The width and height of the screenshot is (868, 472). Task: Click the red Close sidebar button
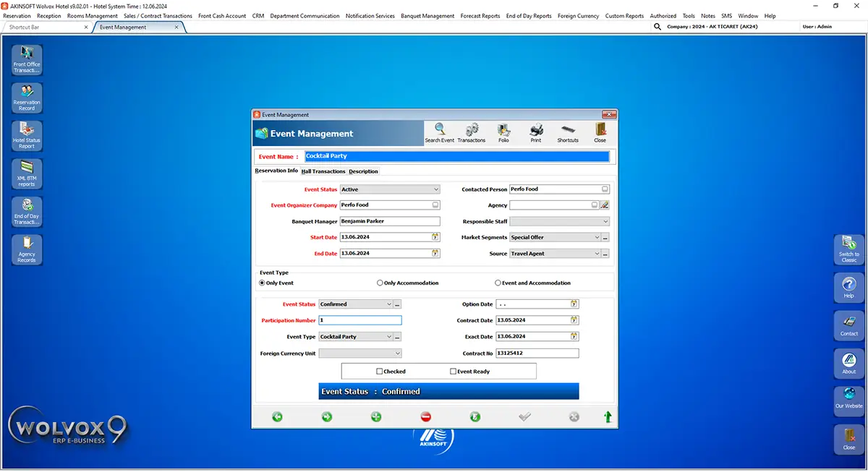tap(848, 439)
